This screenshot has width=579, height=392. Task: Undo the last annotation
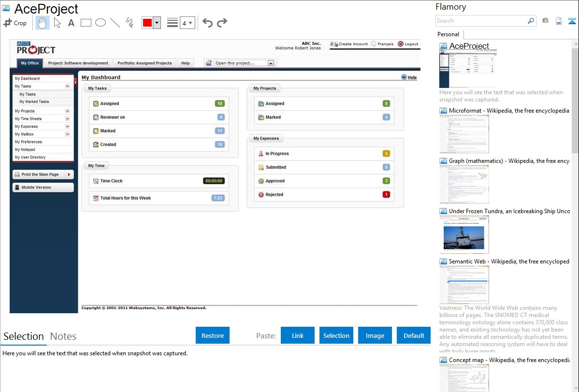tap(207, 23)
